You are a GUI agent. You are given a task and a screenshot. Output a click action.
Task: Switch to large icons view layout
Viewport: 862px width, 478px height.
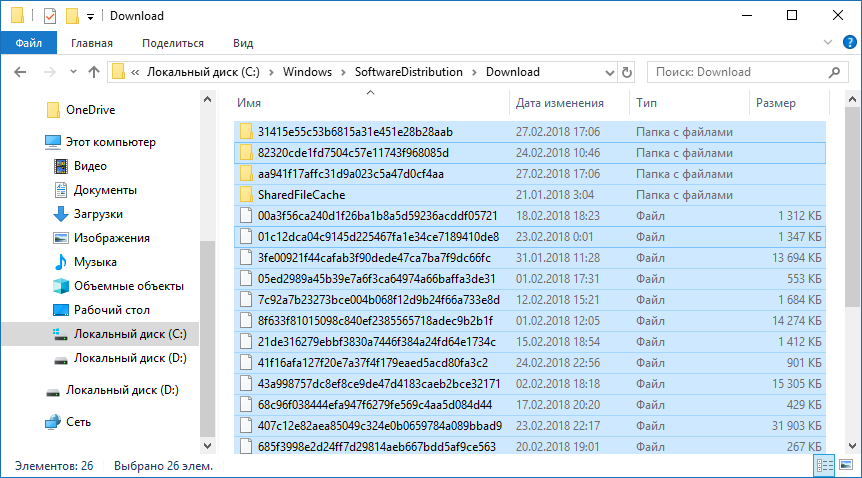pos(846,465)
